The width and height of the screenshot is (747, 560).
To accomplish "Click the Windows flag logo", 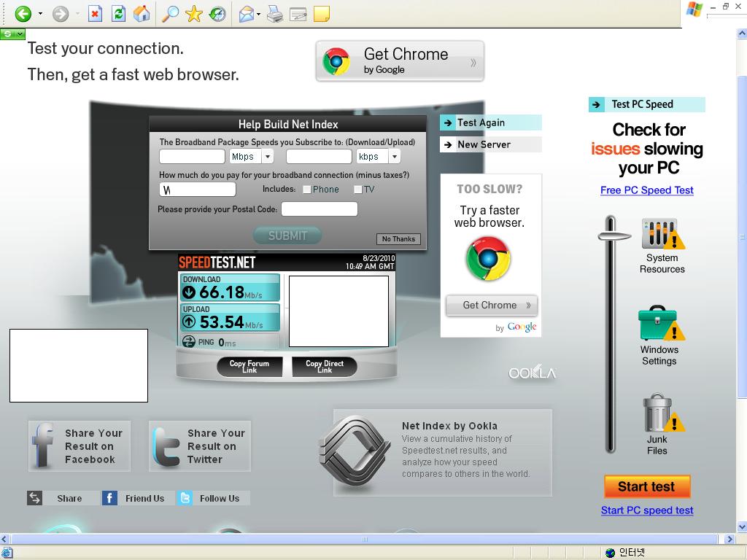I will pyautogui.click(x=694, y=9).
